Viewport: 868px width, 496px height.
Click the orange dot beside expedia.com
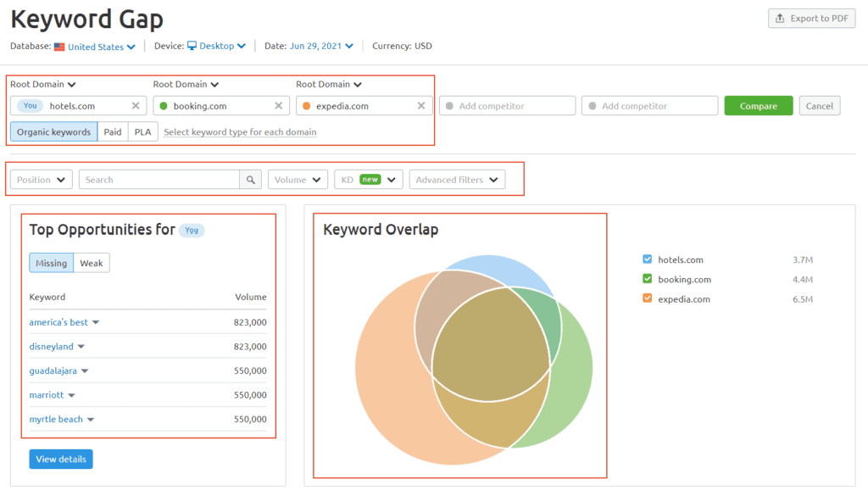[306, 106]
